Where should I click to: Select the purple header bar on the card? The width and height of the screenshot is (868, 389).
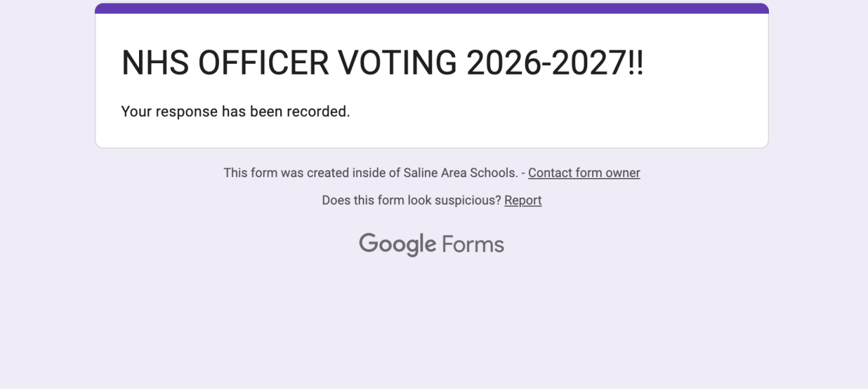tap(432, 8)
